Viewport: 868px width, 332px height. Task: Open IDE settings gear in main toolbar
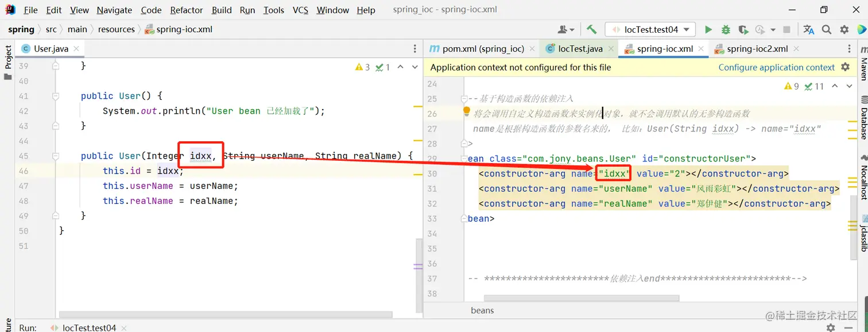click(844, 29)
